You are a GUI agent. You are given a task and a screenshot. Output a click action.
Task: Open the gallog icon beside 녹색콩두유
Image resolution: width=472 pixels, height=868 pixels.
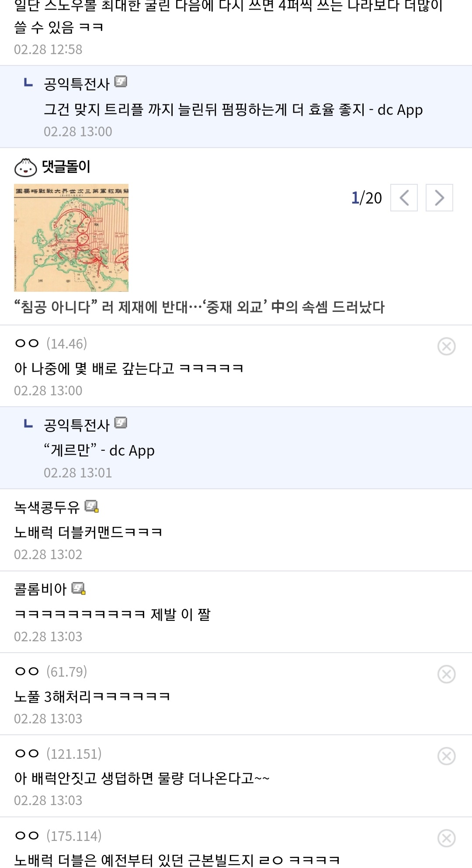(x=91, y=506)
